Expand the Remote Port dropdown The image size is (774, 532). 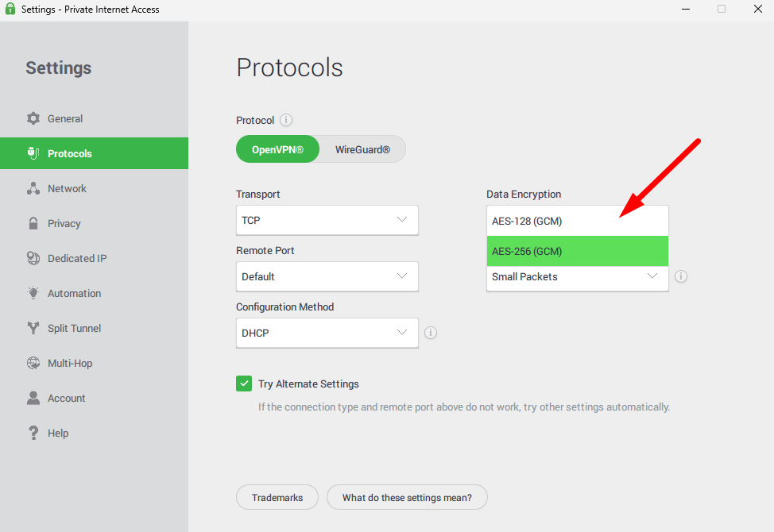(327, 276)
